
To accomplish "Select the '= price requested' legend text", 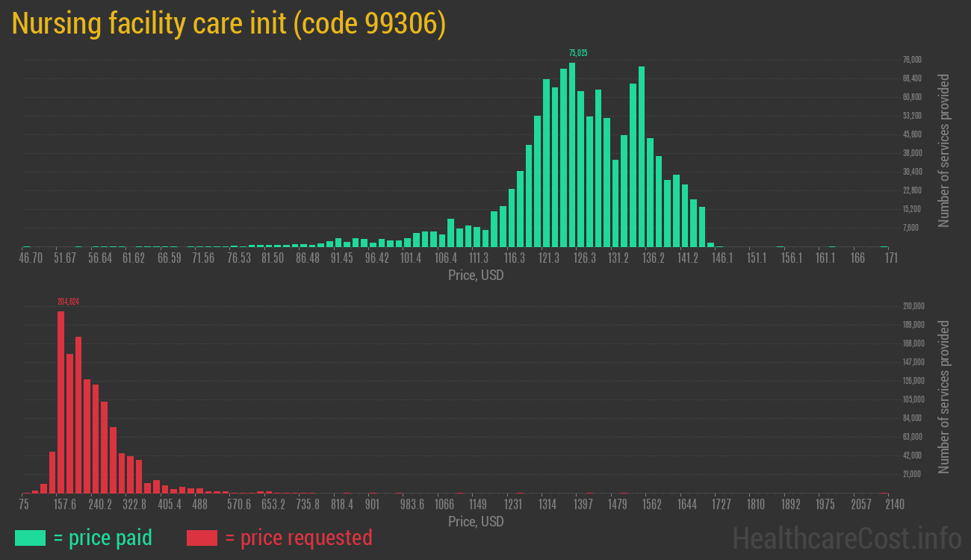I will (298, 538).
